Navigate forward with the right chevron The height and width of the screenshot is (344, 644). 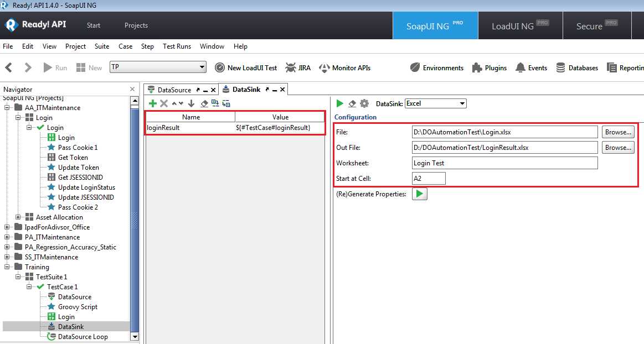click(x=28, y=67)
